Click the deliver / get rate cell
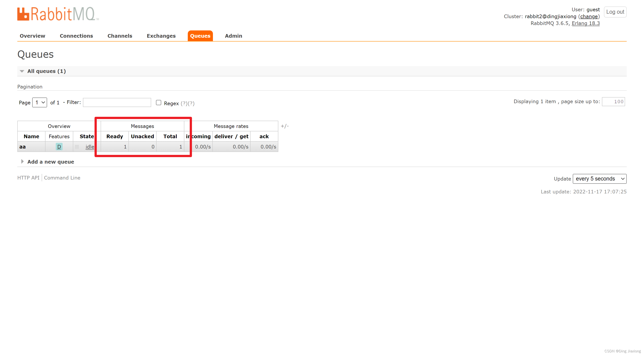 point(231,147)
